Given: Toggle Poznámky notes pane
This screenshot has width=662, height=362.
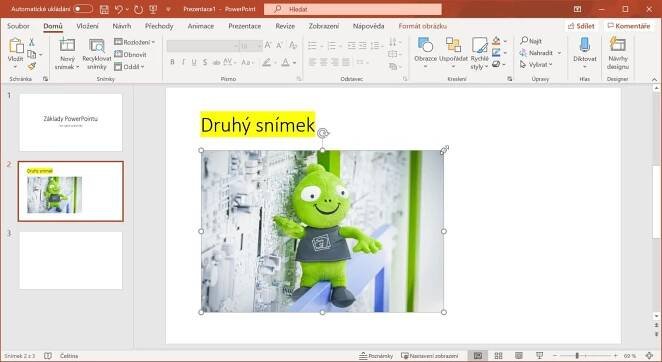Looking at the screenshot, I should click(376, 356).
